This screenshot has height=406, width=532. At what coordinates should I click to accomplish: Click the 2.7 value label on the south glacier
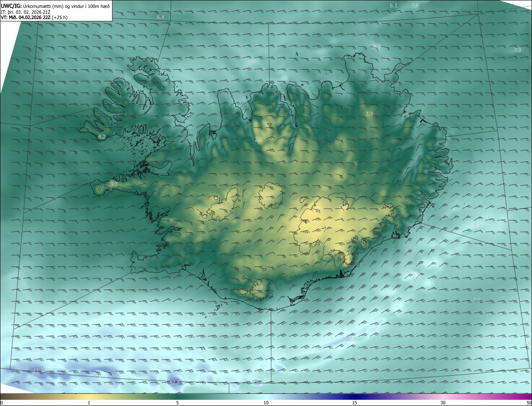pos(259,288)
